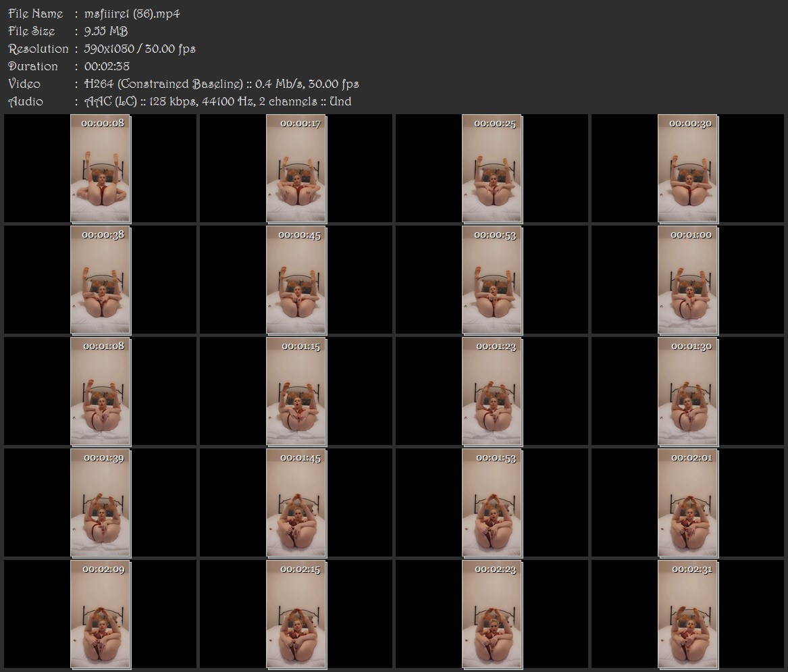
Task: Click the frame stamped 00:01:00
Action: [x=688, y=280]
